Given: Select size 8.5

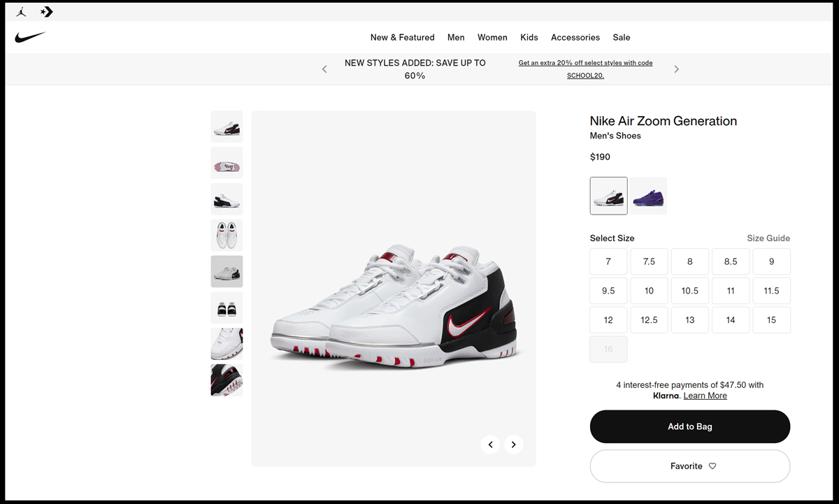Looking at the screenshot, I should coord(731,261).
